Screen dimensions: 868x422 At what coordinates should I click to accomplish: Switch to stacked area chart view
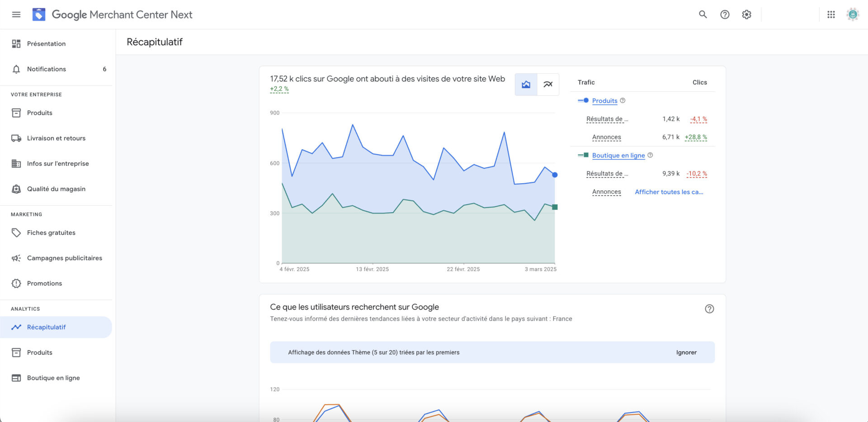526,85
